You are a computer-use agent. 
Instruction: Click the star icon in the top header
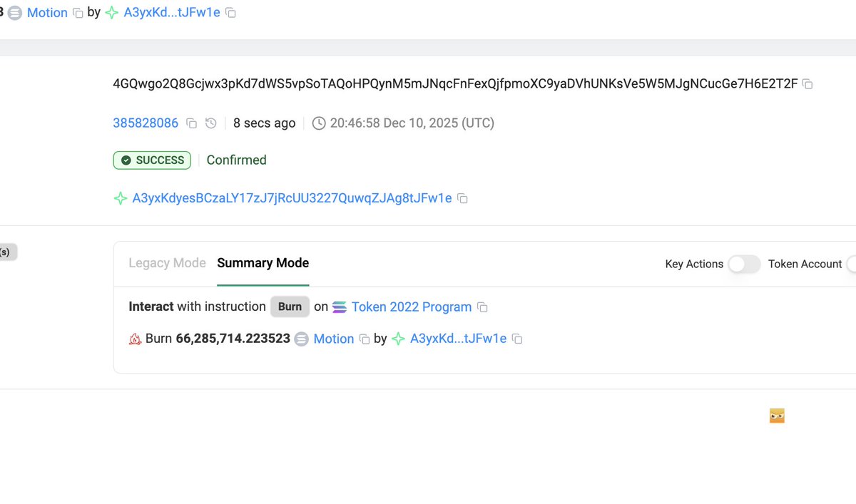coord(112,13)
